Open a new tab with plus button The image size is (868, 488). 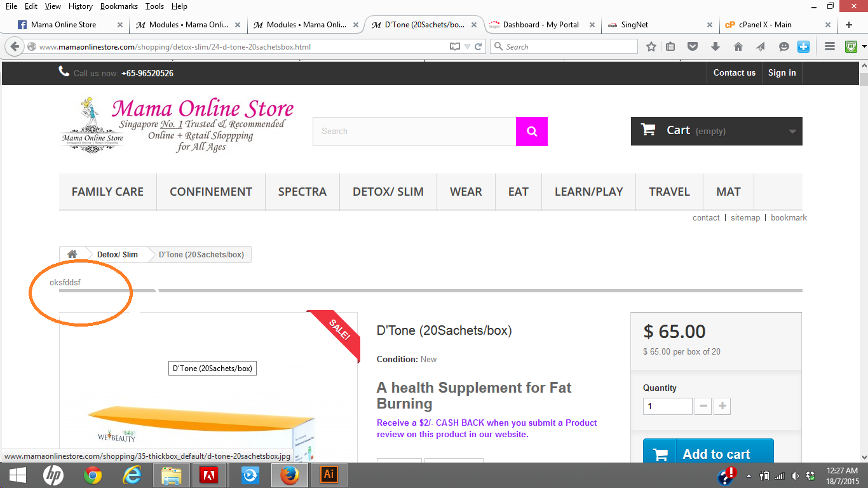pyautogui.click(x=849, y=25)
